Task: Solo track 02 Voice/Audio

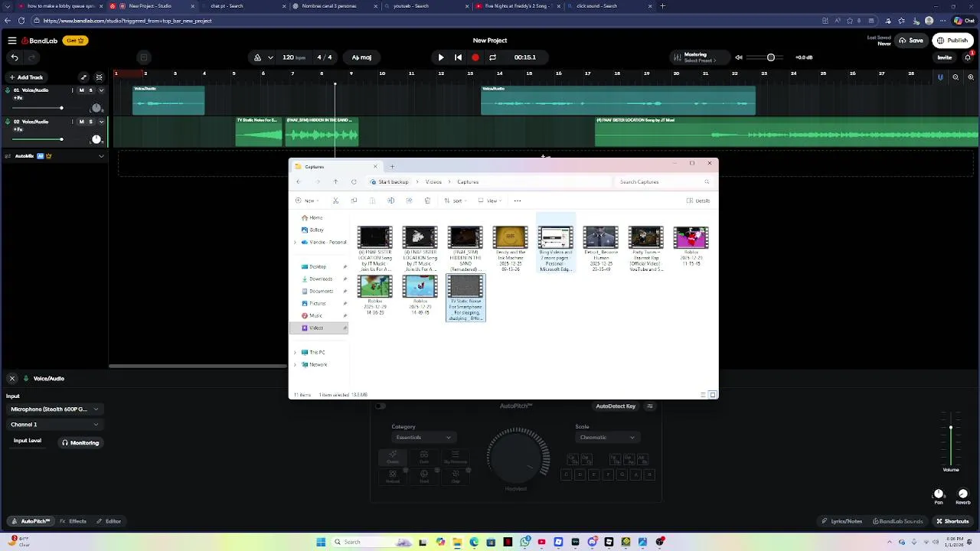Action: [x=90, y=122]
